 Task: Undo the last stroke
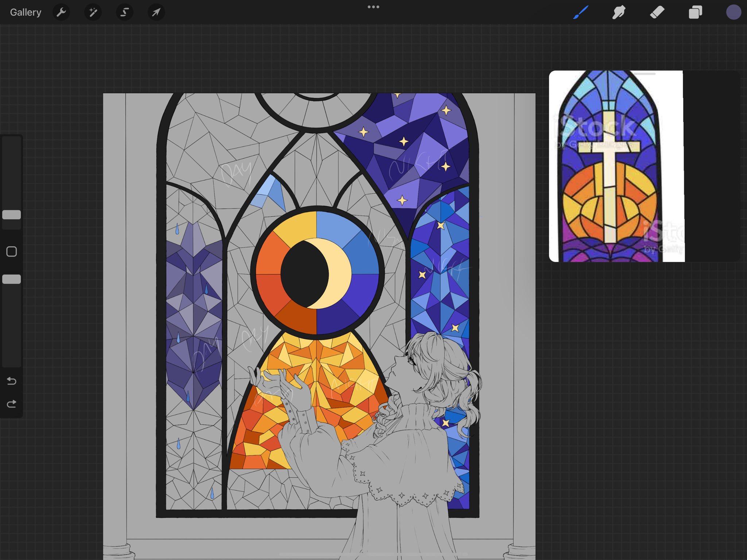pos(12,381)
